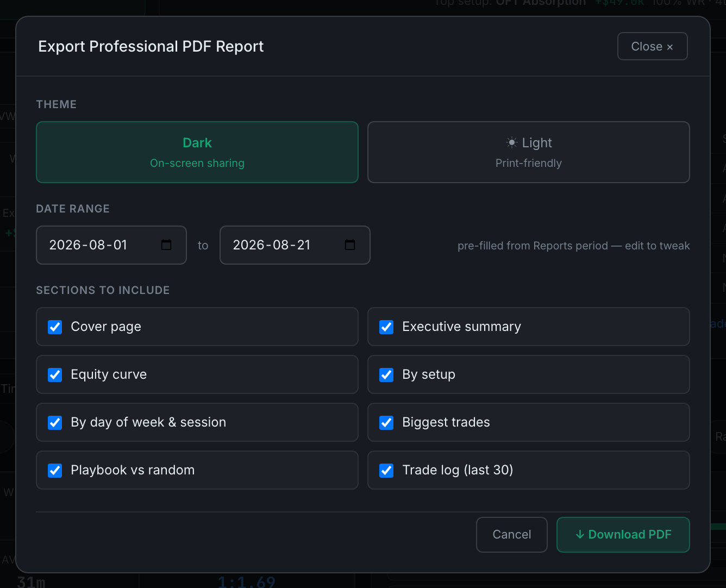
Task: Edit the end date 2026-08-21 field
Action: click(x=295, y=245)
